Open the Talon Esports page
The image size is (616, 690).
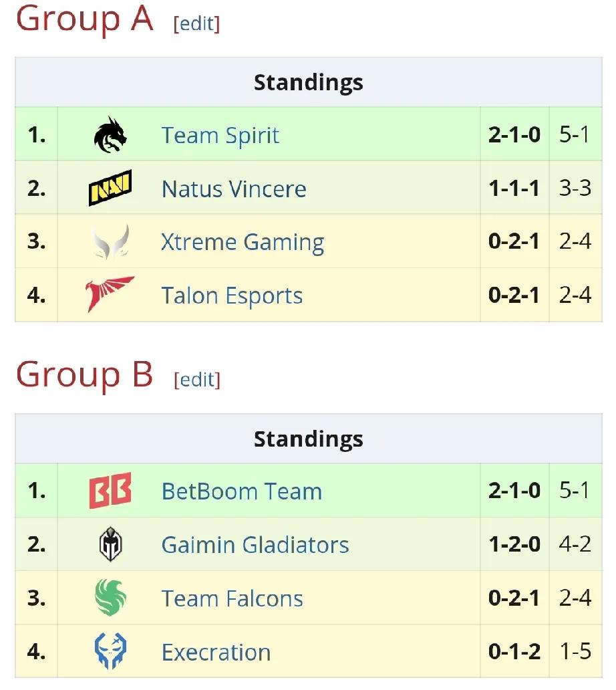232,296
